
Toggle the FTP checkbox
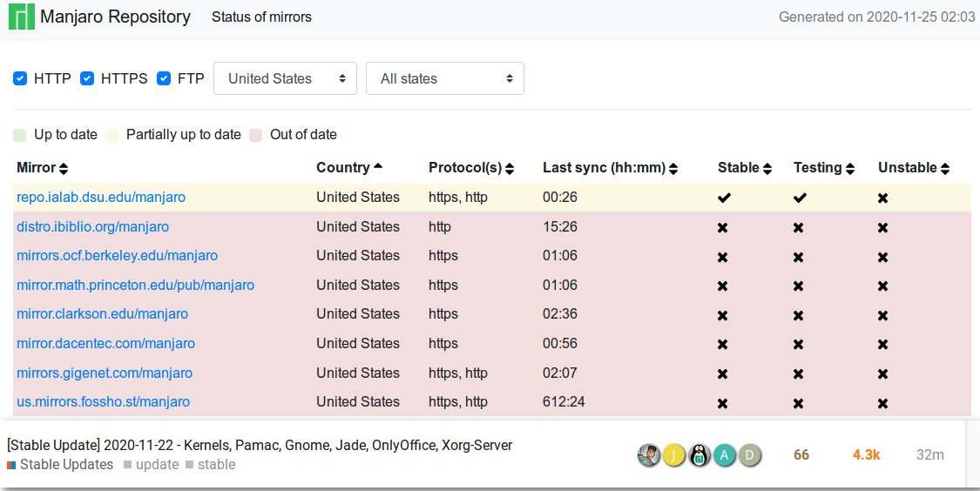tap(164, 78)
